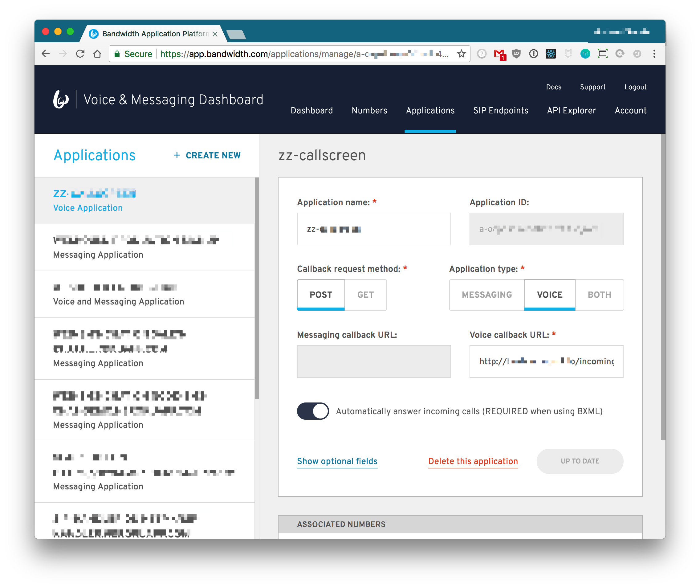Open the Numbers nav tab
Screen dimensions: 700x588
[369, 110]
